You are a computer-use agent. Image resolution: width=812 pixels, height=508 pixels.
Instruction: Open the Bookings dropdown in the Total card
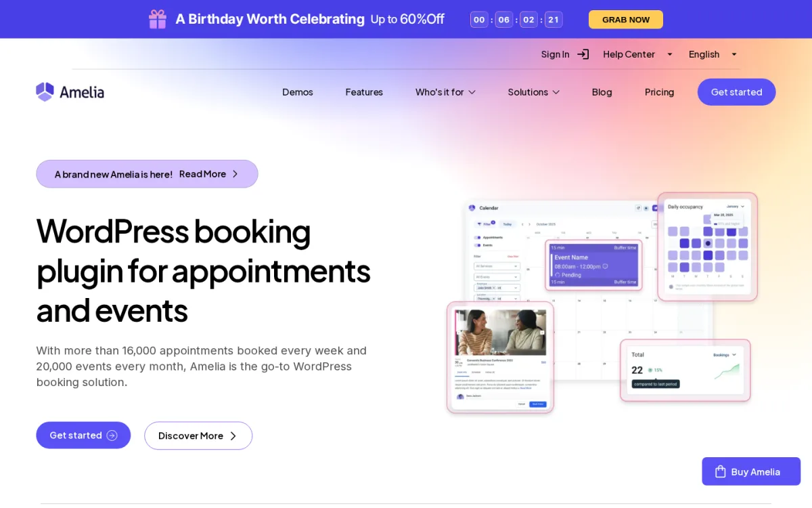point(725,355)
